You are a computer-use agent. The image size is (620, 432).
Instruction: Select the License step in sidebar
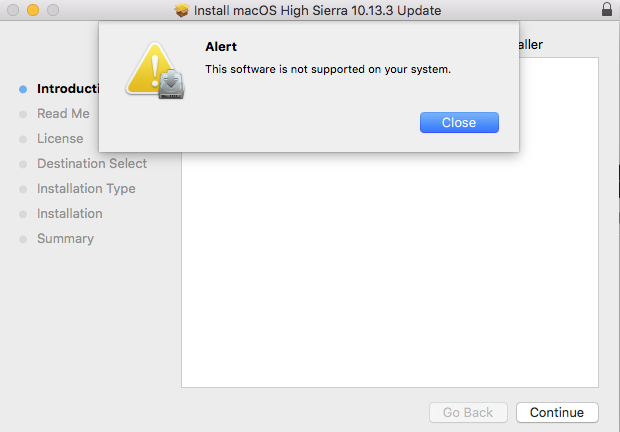point(60,138)
